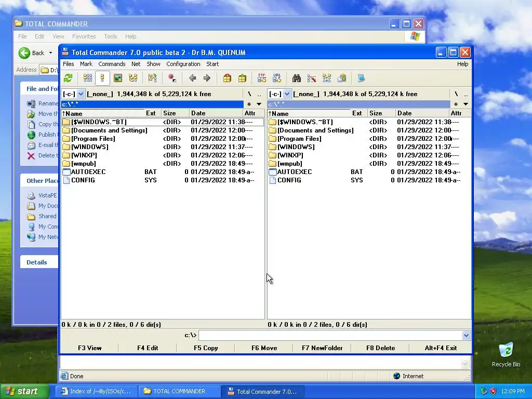
Task: Click the F7 NewFolder button
Action: coord(322,348)
